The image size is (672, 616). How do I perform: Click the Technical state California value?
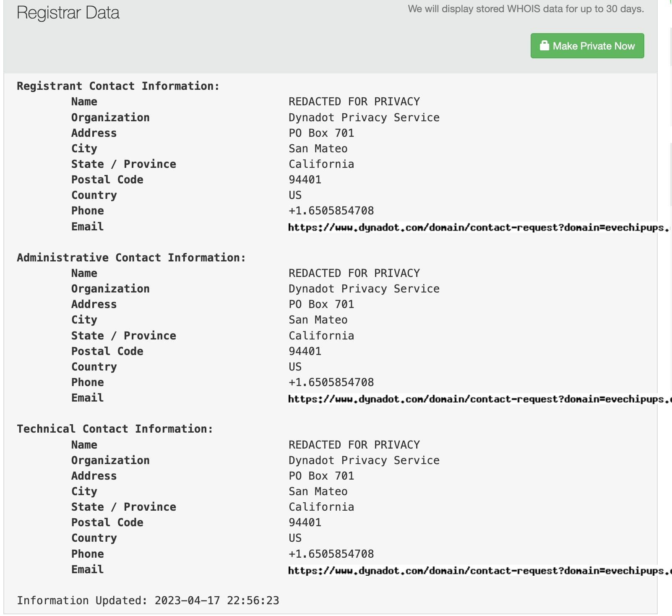[x=321, y=507]
